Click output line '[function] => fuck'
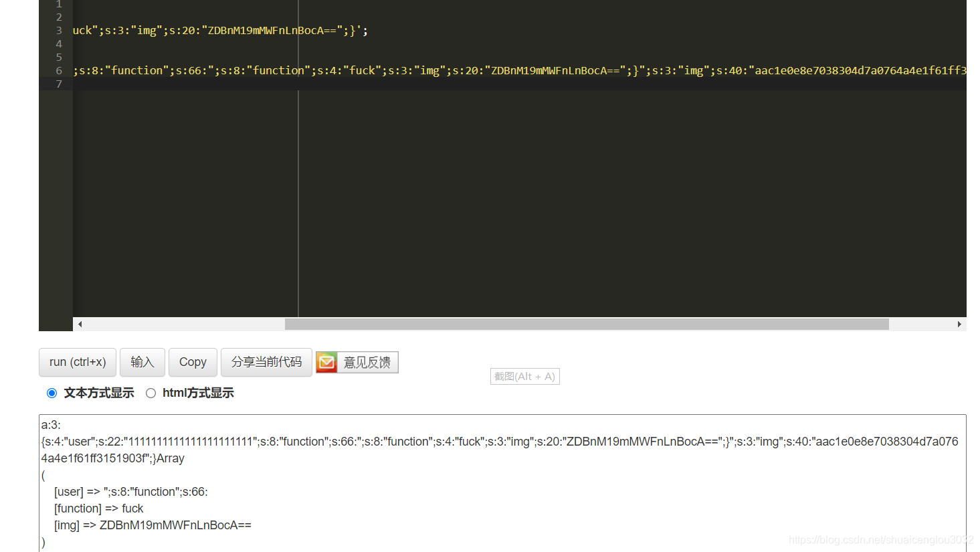 pyautogui.click(x=99, y=509)
